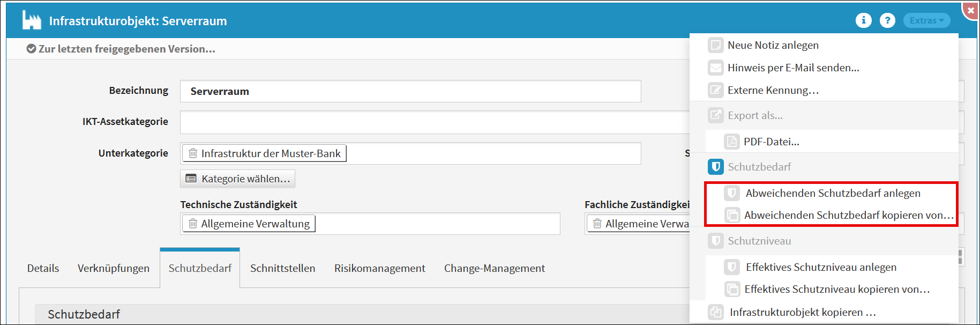Image resolution: width=980 pixels, height=325 pixels.
Task: Click Infrastrukturobjekt kopieren menu item
Action: (x=802, y=312)
